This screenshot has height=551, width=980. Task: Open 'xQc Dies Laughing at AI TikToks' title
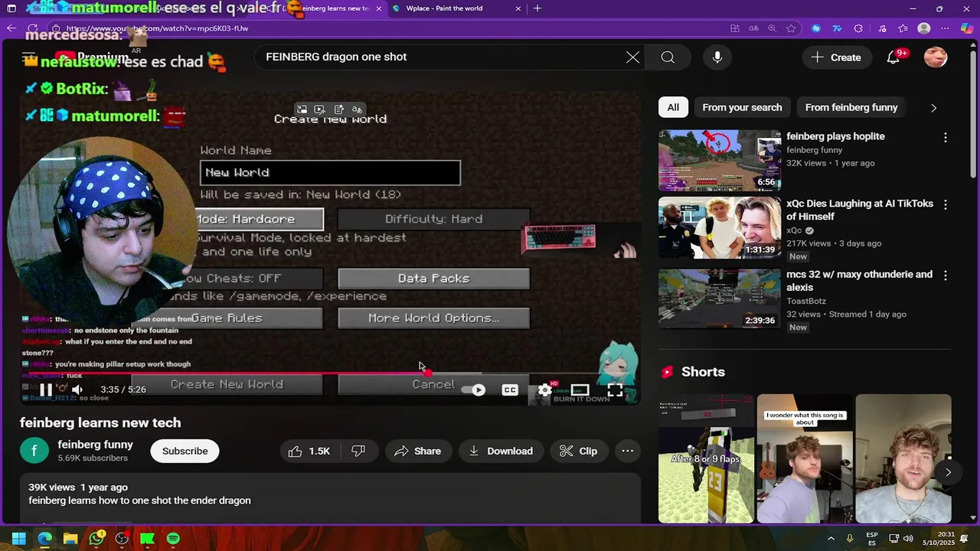click(x=860, y=210)
